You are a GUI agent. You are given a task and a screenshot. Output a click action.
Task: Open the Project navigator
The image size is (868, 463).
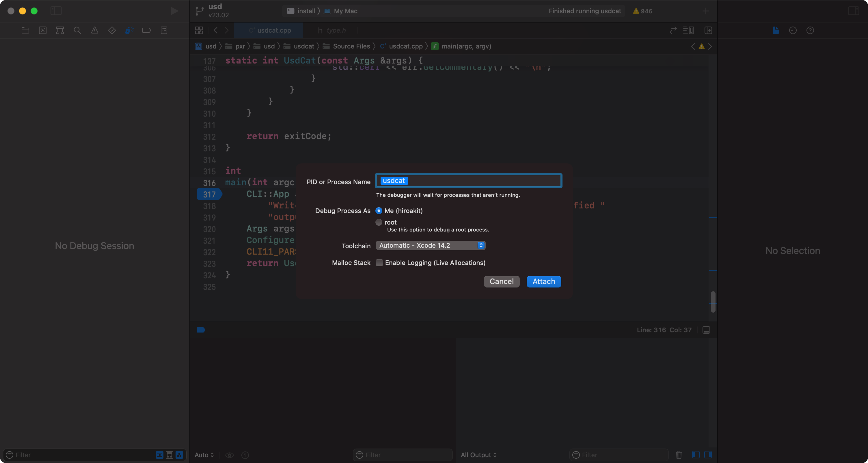coord(25,30)
